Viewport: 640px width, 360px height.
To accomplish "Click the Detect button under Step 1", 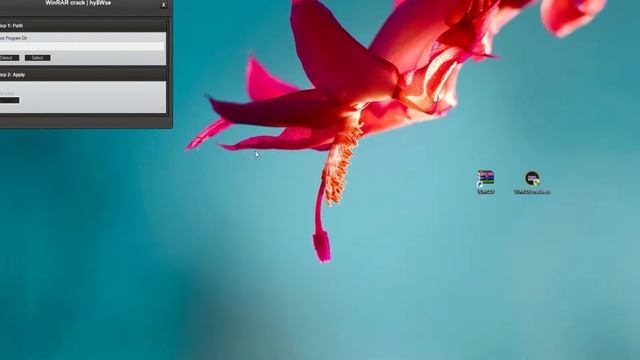I will tap(9, 58).
